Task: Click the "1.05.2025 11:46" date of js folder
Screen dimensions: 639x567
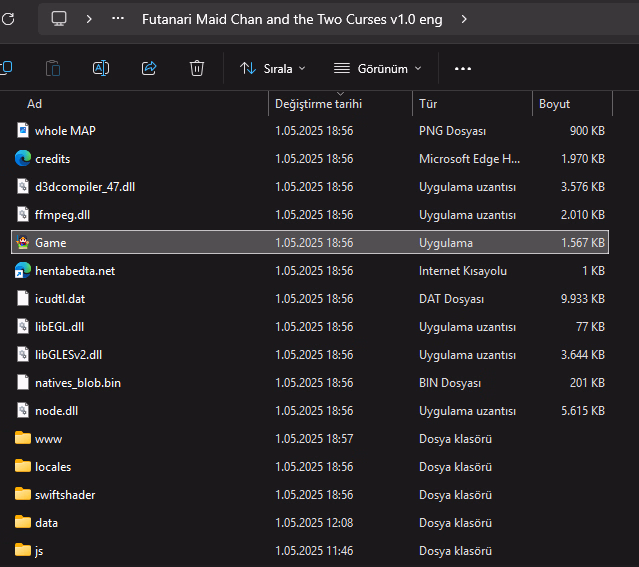Action: click(x=314, y=551)
